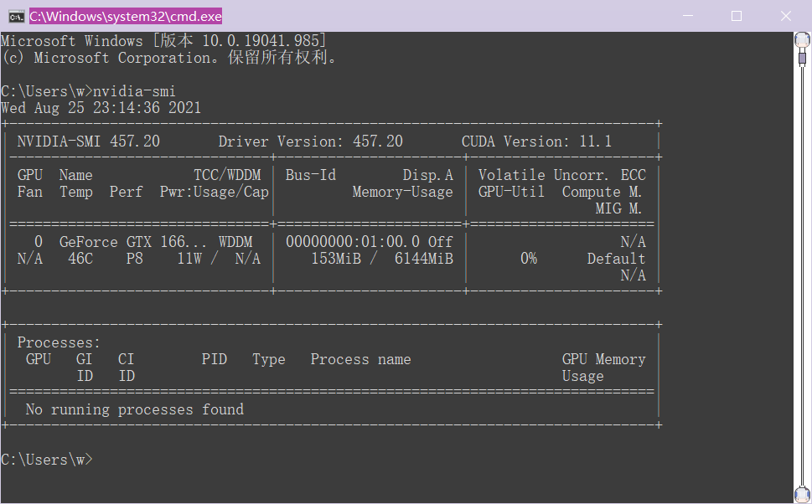The image size is (812, 504).
Task: Click the Process name column header
Action: coord(361,359)
